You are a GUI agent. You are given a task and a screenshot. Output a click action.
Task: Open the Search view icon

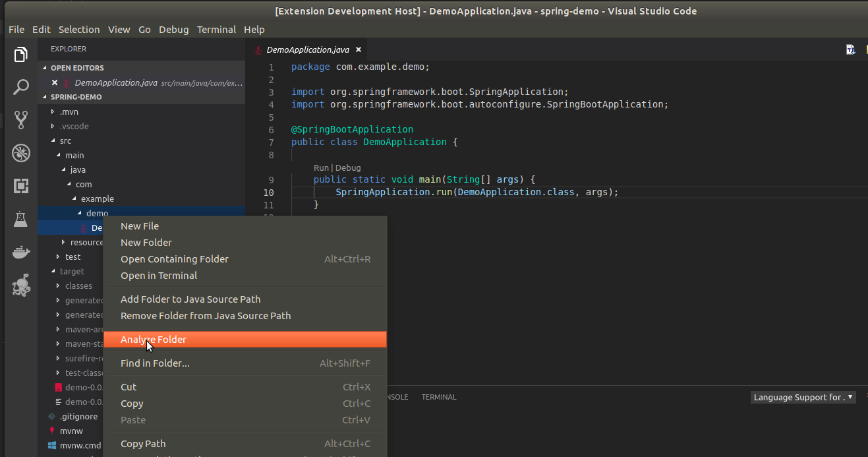(21, 87)
